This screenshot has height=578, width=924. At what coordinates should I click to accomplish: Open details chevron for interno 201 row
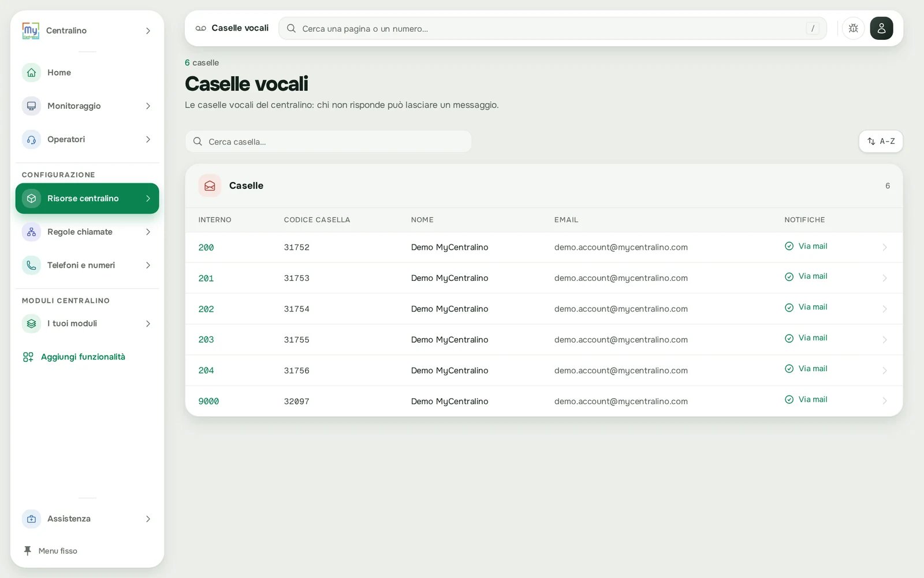pos(885,278)
